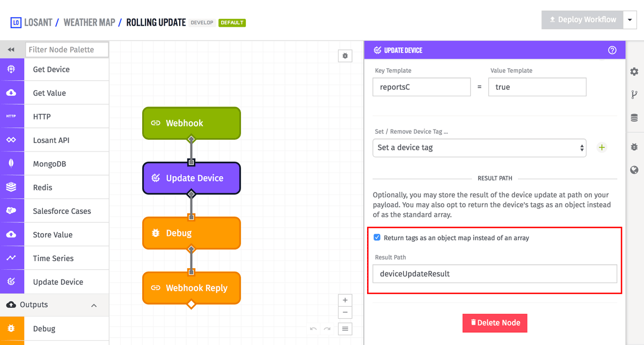Select the HTTP node icon
Image resolution: width=644 pixels, height=345 pixels.
click(x=12, y=117)
